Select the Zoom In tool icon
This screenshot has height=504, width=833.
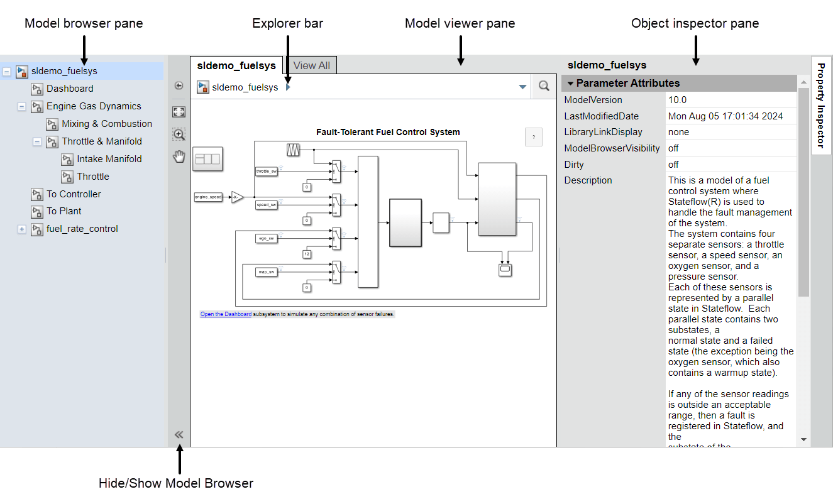(179, 134)
